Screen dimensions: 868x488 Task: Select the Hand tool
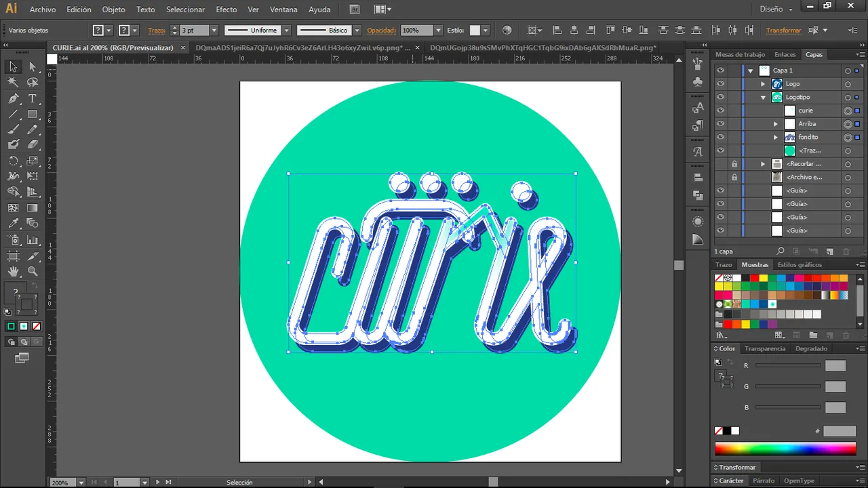click(13, 271)
